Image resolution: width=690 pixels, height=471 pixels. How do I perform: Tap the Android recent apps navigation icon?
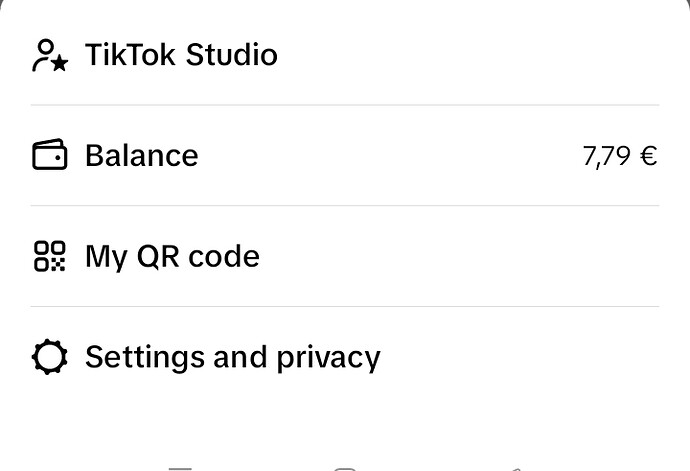(180, 468)
